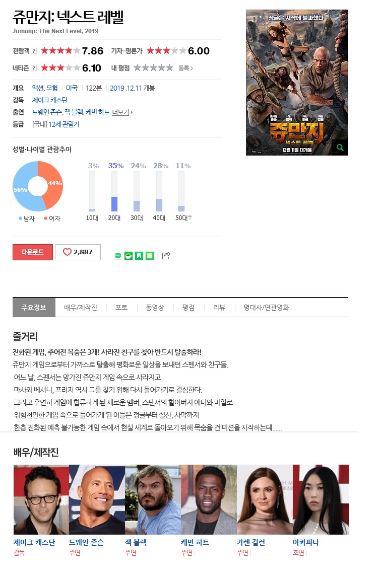
Task: Open the help icon beside 관람객
Action: tap(34, 51)
